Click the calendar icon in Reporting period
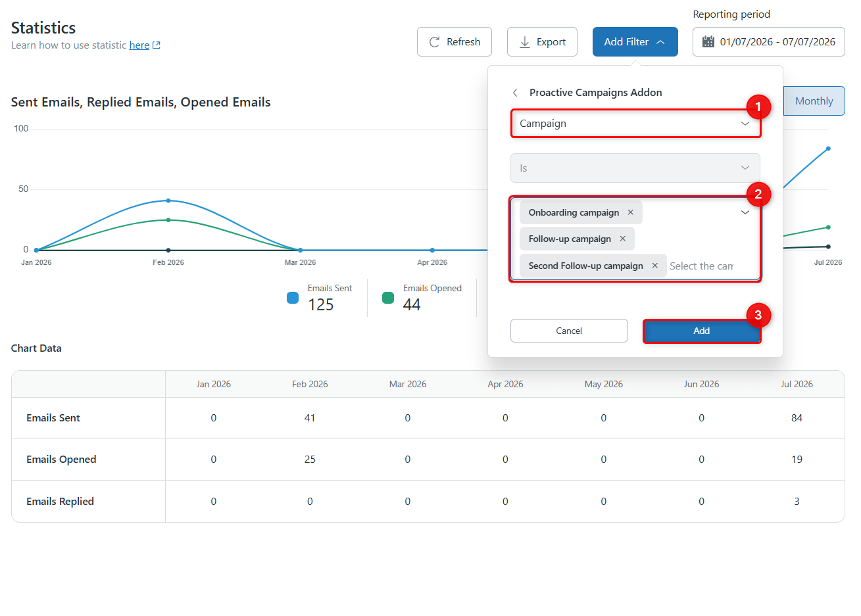This screenshot has height=616, width=861. click(708, 41)
